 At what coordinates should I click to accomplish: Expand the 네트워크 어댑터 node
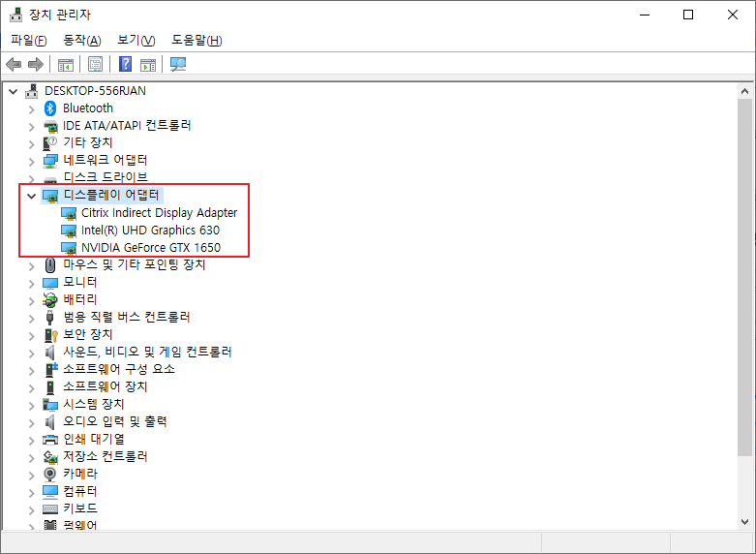(x=32, y=162)
